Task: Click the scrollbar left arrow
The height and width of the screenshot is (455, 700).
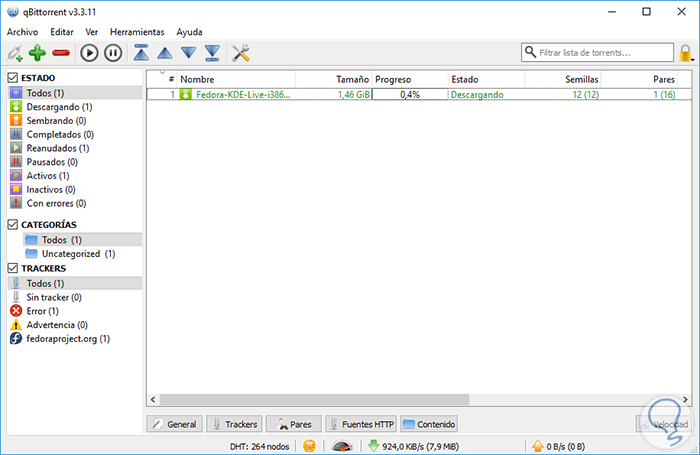Action: click(153, 399)
